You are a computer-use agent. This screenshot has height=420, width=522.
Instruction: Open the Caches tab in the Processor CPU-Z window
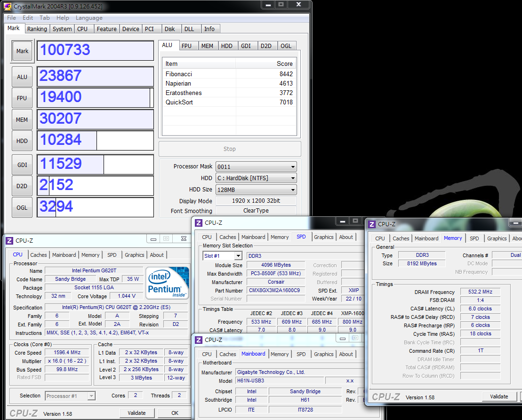(x=39, y=255)
